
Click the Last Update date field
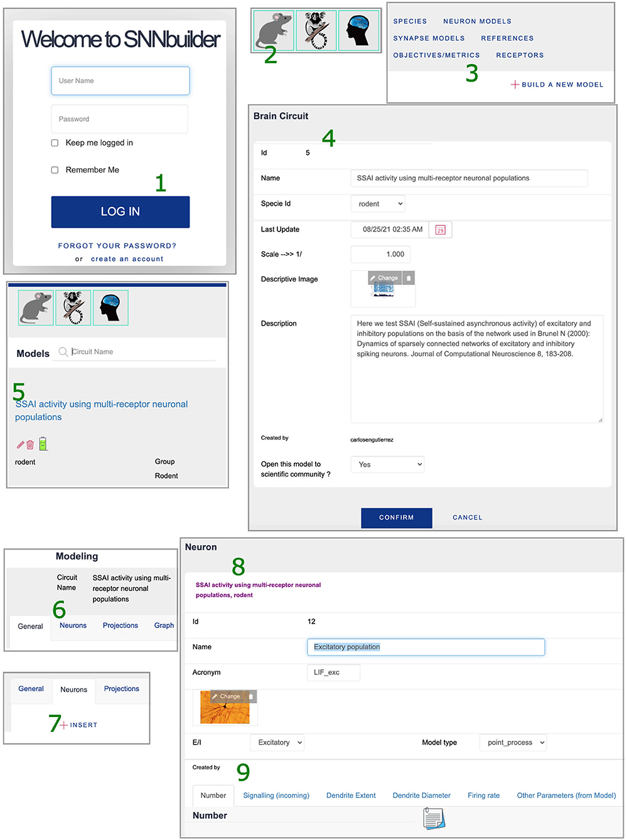[x=390, y=230]
